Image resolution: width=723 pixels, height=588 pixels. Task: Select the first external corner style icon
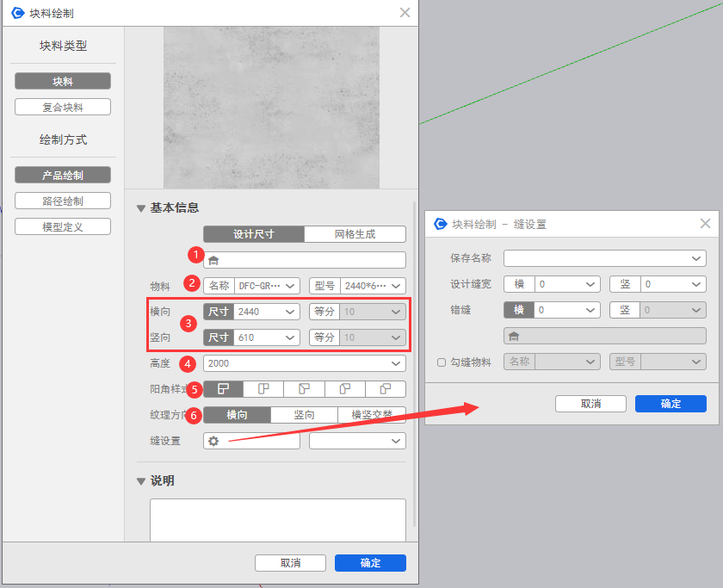pos(223,389)
